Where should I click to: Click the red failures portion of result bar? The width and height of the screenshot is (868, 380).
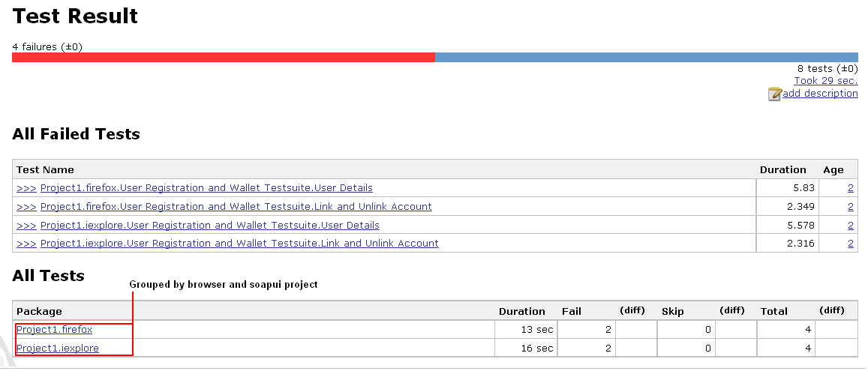click(223, 57)
